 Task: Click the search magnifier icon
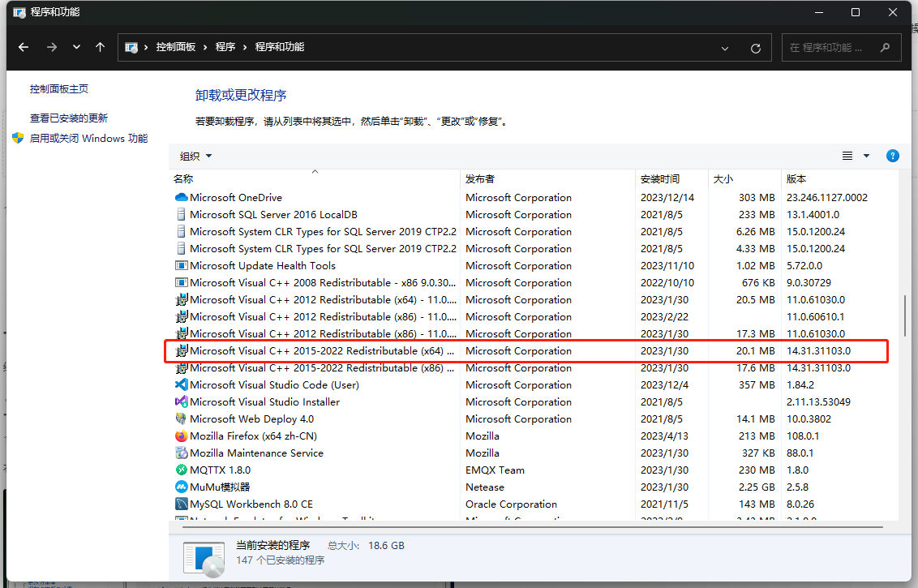pos(886,47)
